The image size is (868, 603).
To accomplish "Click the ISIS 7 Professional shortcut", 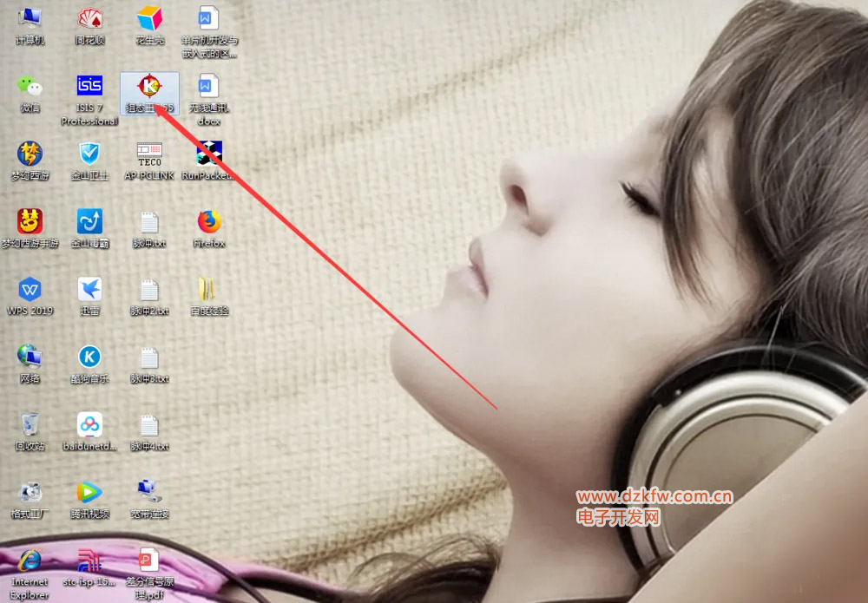I will 89,87.
